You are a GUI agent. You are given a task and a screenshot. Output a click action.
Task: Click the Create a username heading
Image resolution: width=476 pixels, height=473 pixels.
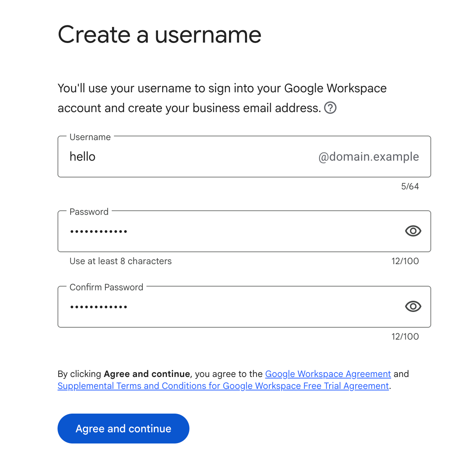pos(160,35)
